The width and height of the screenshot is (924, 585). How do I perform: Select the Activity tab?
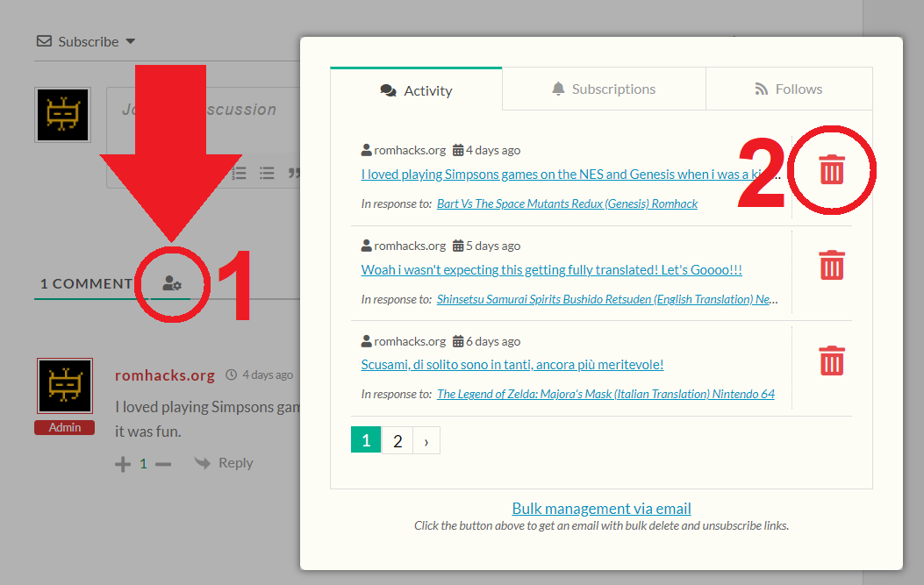[416, 90]
